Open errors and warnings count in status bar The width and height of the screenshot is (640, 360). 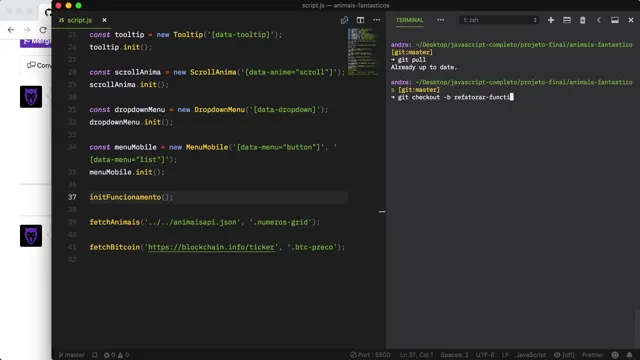click(116, 355)
